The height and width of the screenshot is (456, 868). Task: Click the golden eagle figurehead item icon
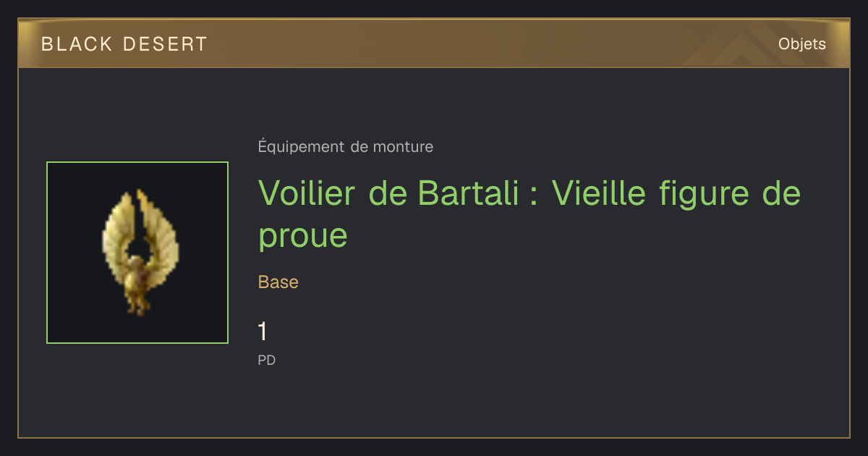pyautogui.click(x=137, y=253)
